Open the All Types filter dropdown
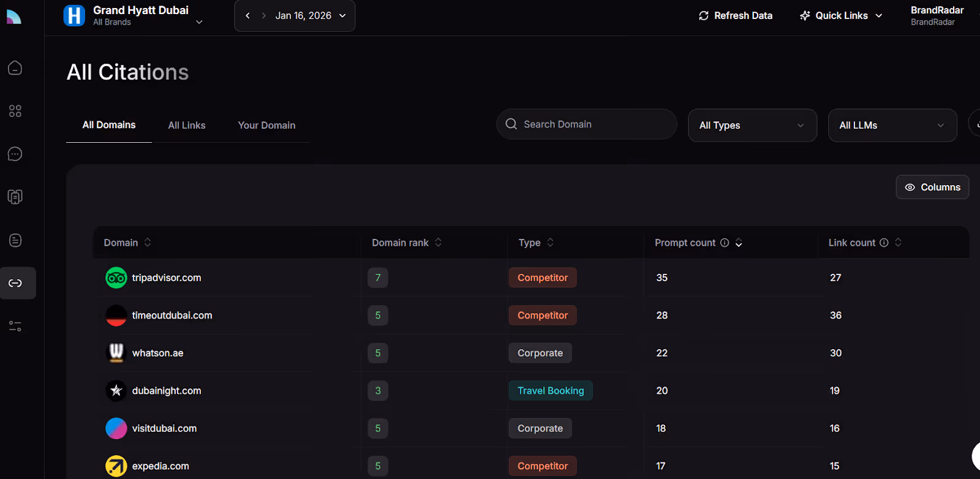Image resolution: width=980 pixels, height=479 pixels. 752,126
